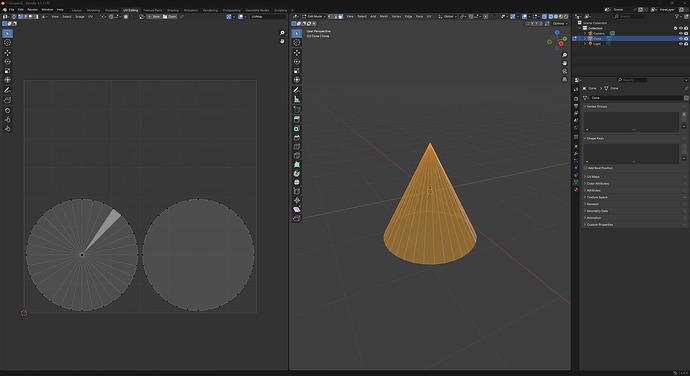The height and width of the screenshot is (376, 690).
Task: Open UV menu in UV editor header
Action: (90, 16)
